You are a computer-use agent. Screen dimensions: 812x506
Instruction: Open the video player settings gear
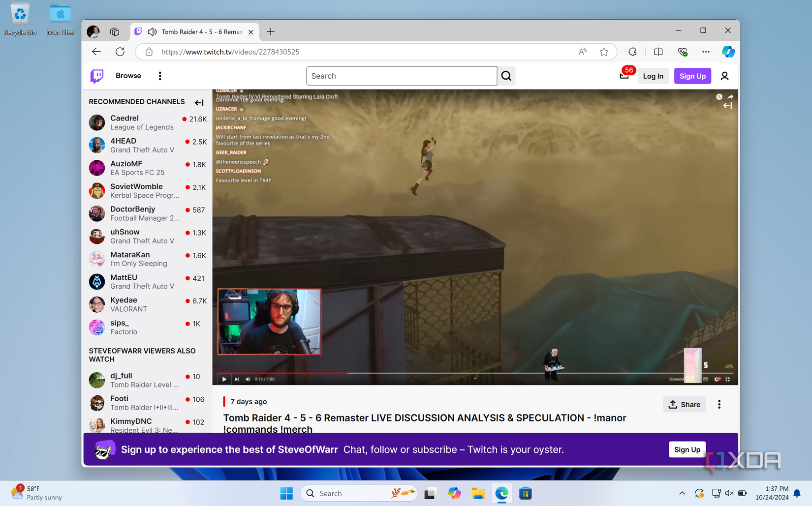(x=717, y=379)
